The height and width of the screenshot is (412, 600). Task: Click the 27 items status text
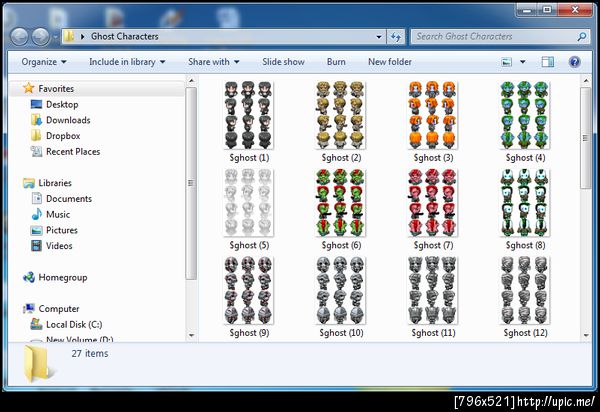click(90, 353)
